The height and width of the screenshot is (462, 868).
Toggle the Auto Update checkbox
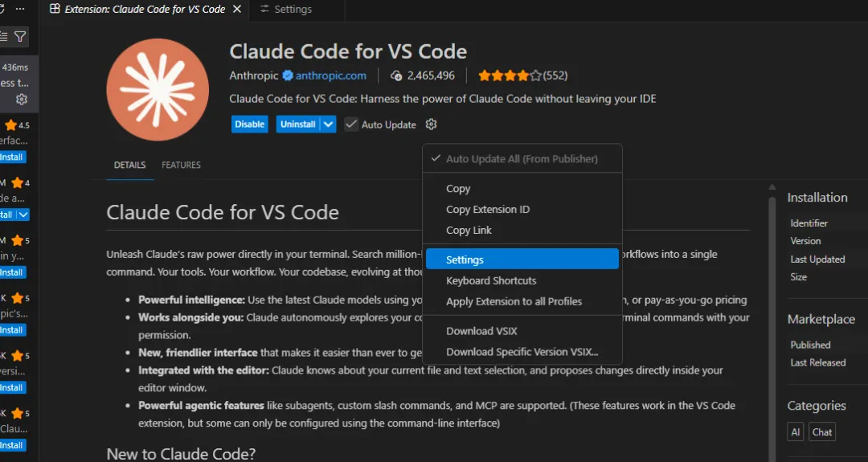tap(351, 125)
